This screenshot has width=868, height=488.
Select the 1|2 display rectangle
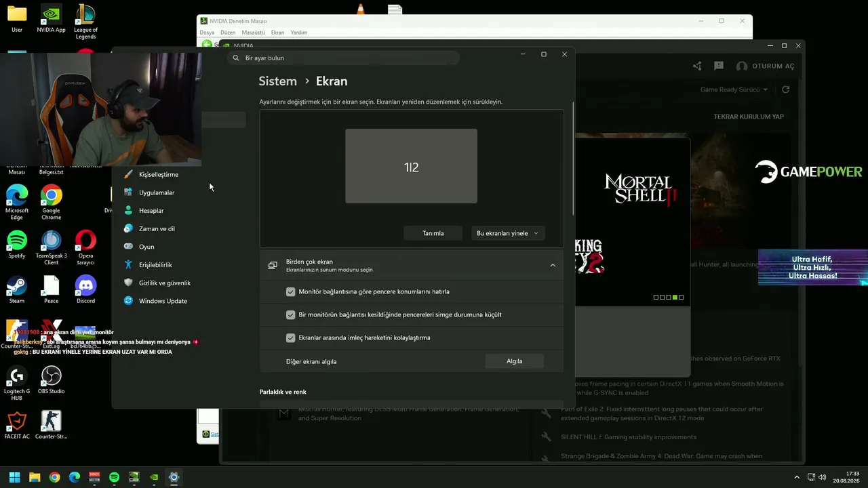[x=411, y=166]
